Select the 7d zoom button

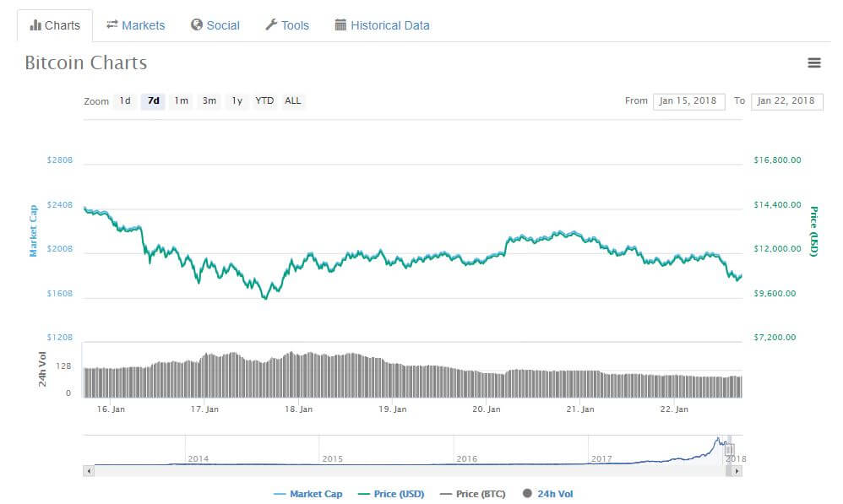(x=153, y=101)
